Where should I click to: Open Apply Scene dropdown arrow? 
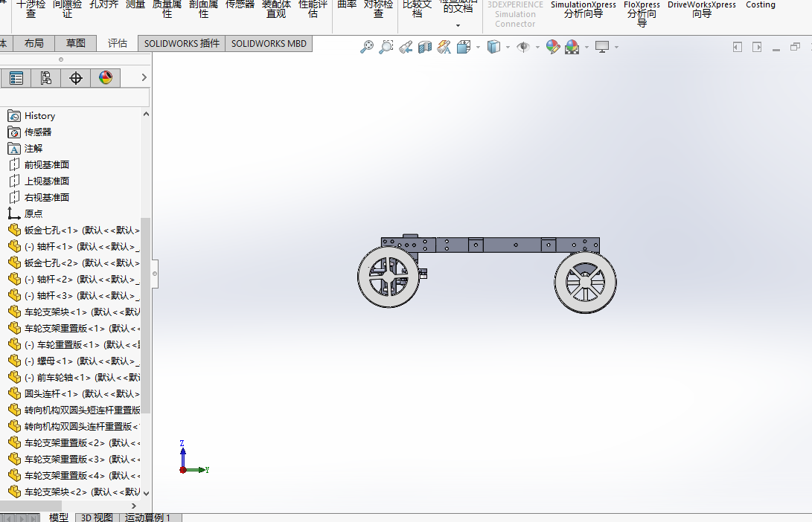click(x=586, y=47)
